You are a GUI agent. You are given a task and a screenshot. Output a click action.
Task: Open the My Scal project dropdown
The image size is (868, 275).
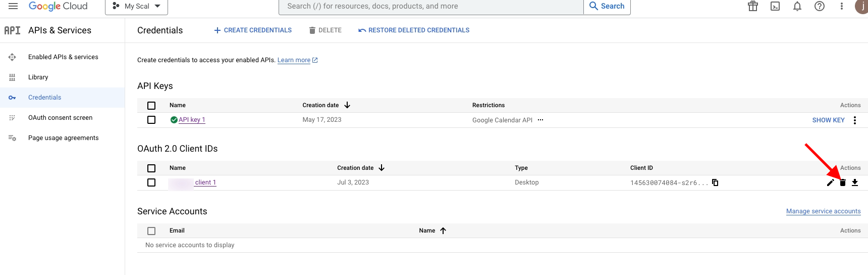point(136,7)
